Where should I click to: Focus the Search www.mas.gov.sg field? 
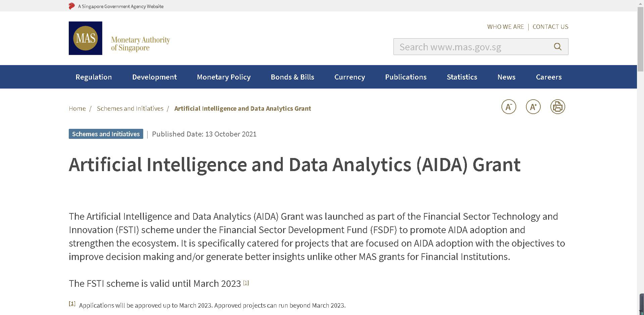pyautogui.click(x=473, y=47)
